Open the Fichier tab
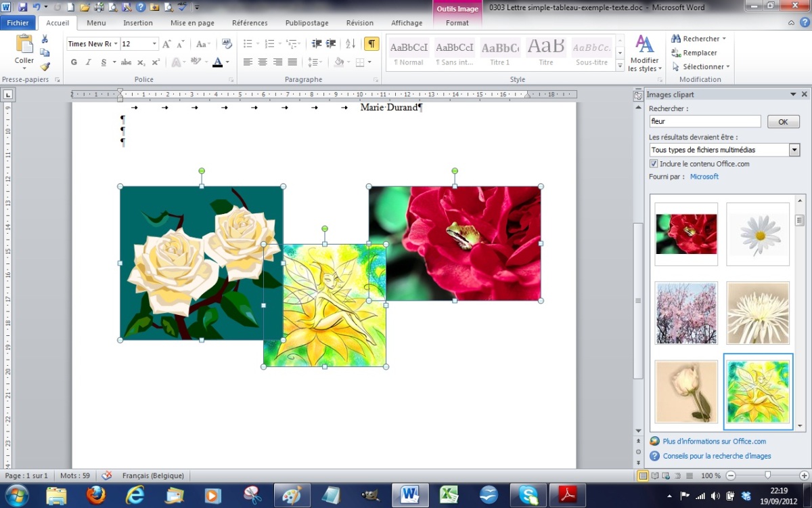 click(x=18, y=23)
